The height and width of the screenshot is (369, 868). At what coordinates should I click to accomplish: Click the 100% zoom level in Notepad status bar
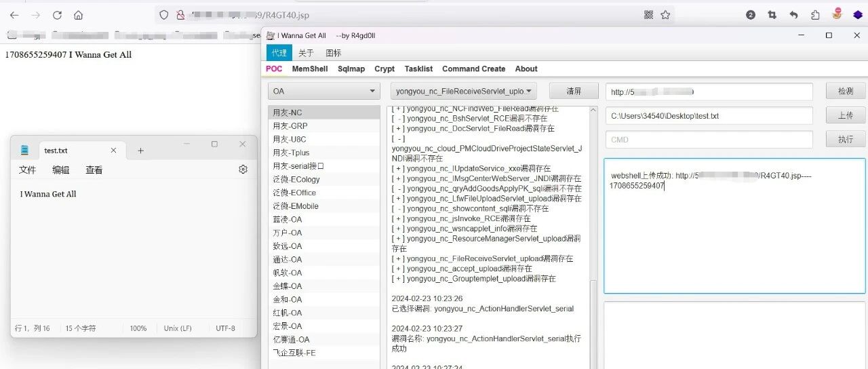(138, 328)
